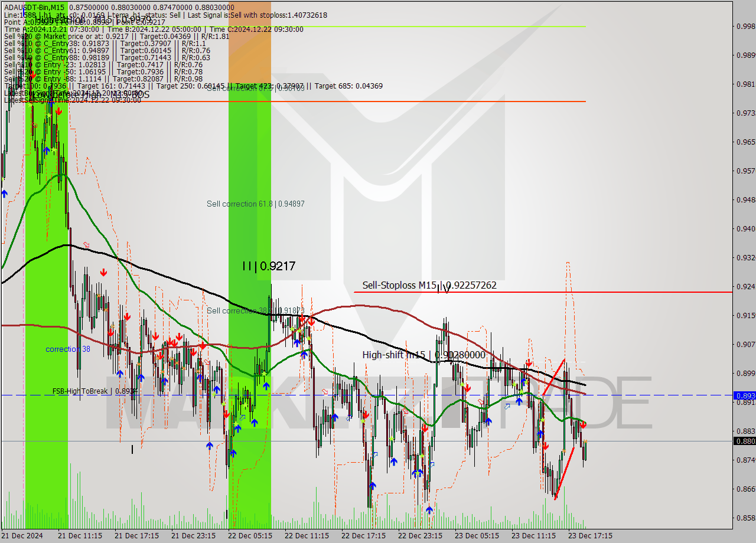Click the 'Entry -50: 1.06195' sell entry line

click(x=103, y=71)
